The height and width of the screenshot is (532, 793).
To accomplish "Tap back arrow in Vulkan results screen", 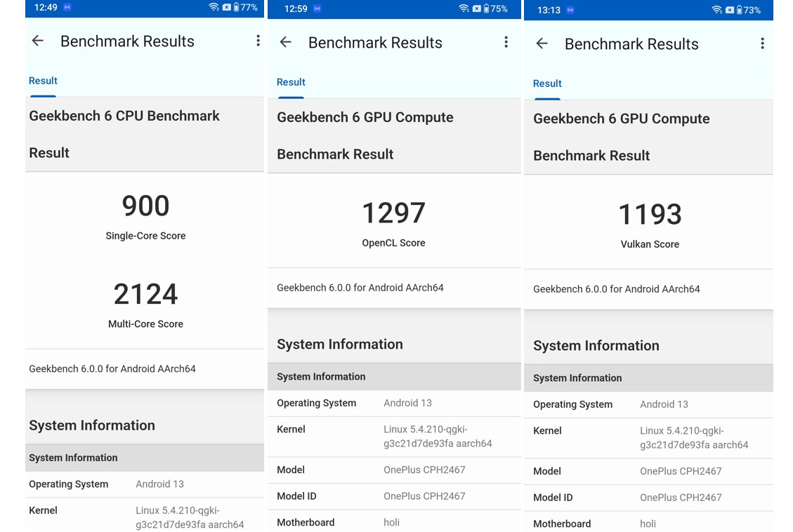I will [x=542, y=44].
